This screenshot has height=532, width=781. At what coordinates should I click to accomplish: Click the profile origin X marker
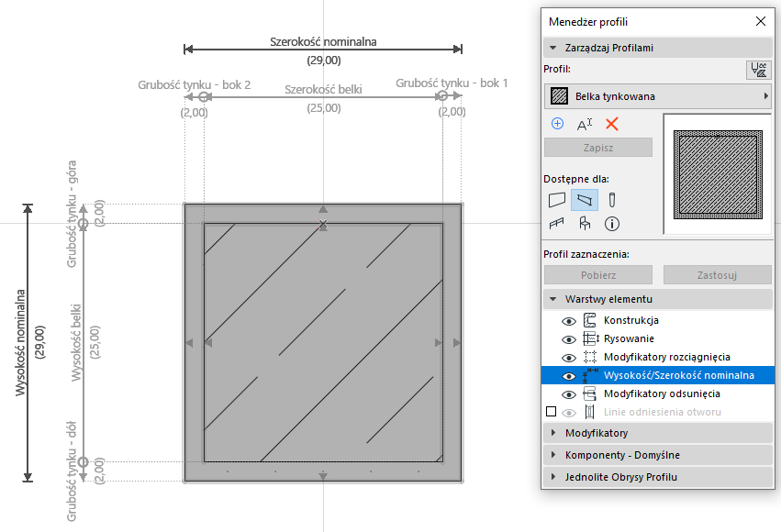323,224
